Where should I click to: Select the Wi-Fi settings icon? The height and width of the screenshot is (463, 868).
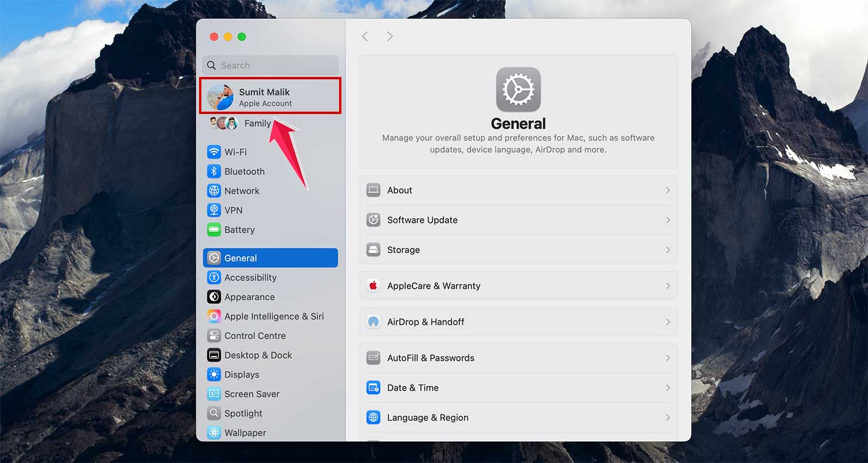point(214,152)
